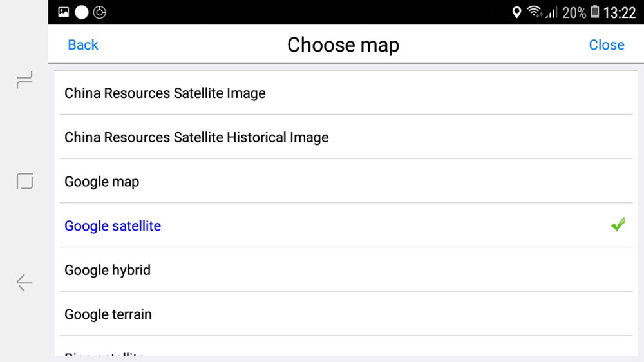Tap the white circle notification icon
The image size is (644, 362).
click(82, 12)
